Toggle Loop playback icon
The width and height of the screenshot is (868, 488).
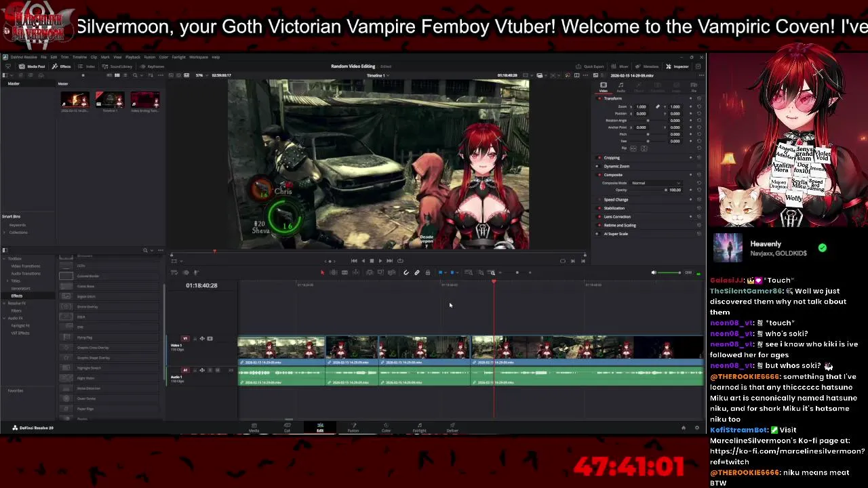[400, 260]
